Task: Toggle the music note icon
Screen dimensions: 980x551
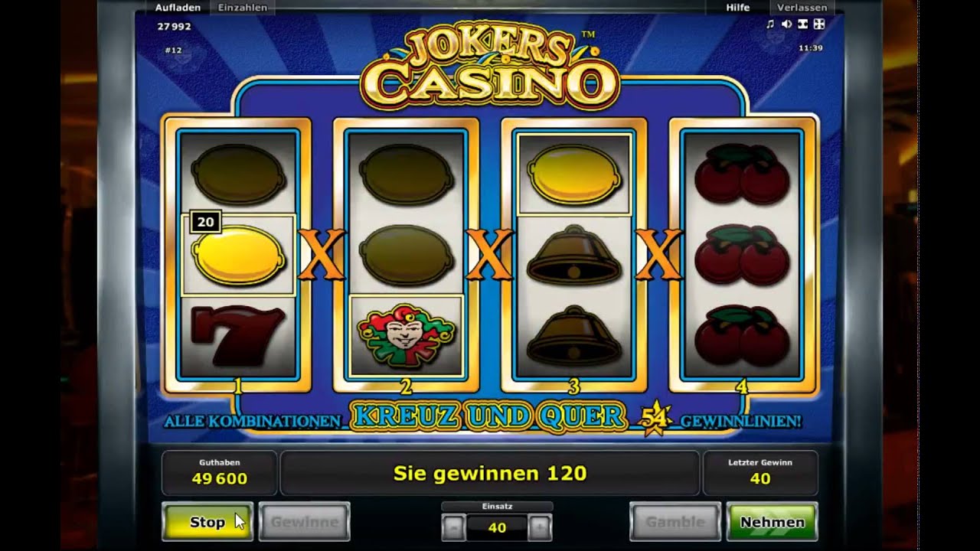Action: tap(771, 24)
